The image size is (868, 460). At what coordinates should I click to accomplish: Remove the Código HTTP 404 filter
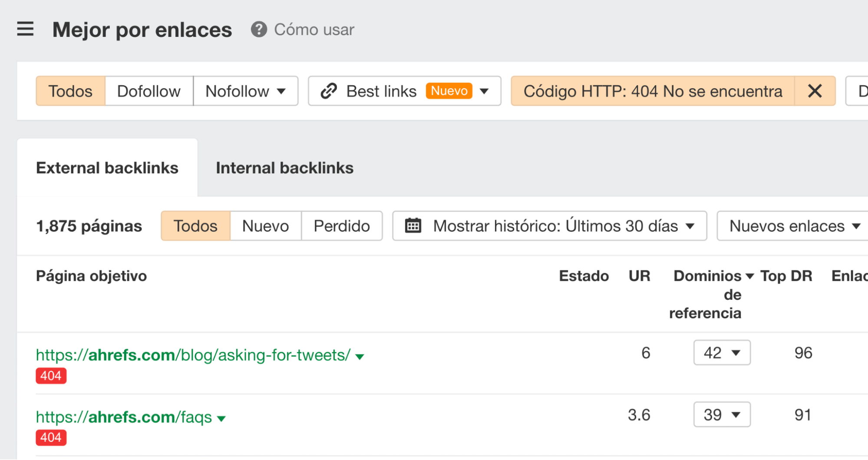815,91
